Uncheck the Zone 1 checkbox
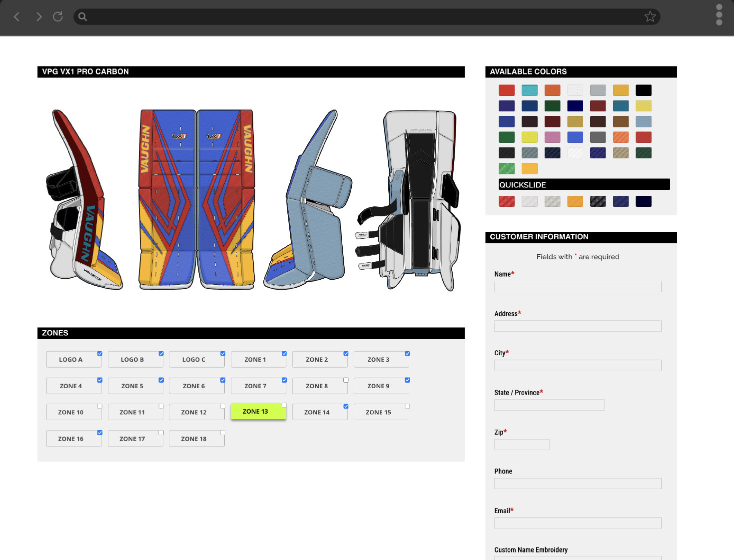The image size is (734, 560). (284, 353)
